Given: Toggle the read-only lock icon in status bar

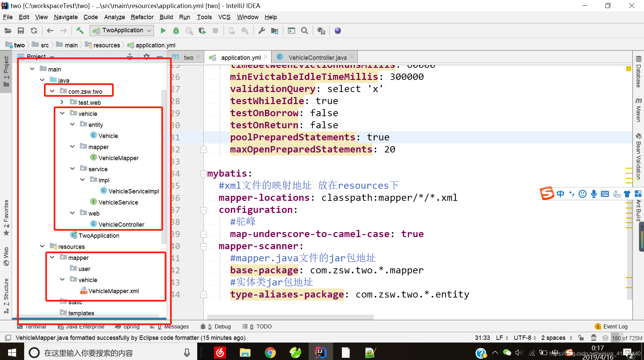Looking at the screenshot, I should coord(581,338).
